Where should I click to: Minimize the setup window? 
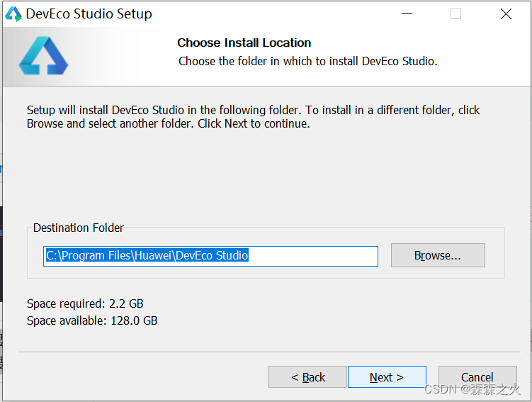coord(407,14)
